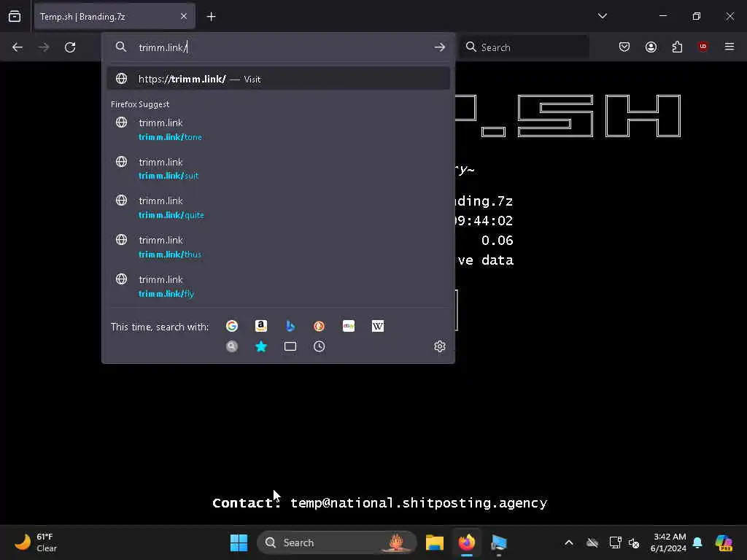This screenshot has width=747, height=560.
Task: Search history with the clock icon
Action: (x=320, y=346)
